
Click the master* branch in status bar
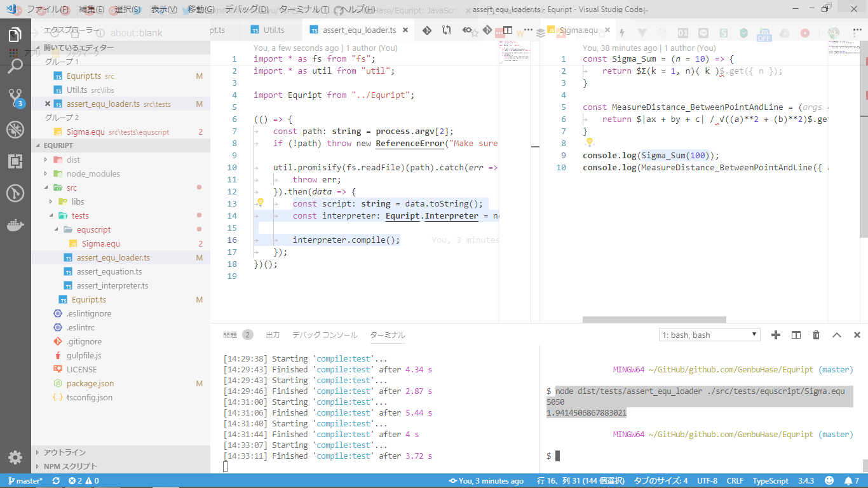[x=25, y=481]
